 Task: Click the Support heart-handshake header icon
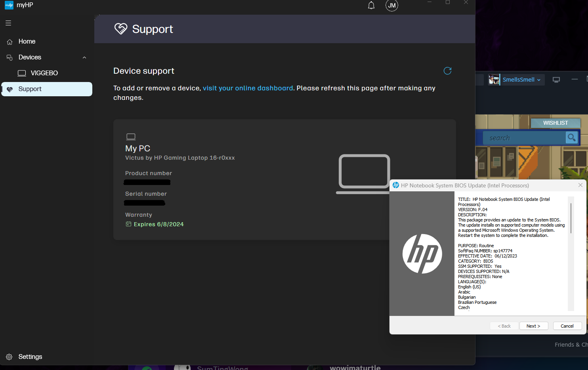click(121, 29)
